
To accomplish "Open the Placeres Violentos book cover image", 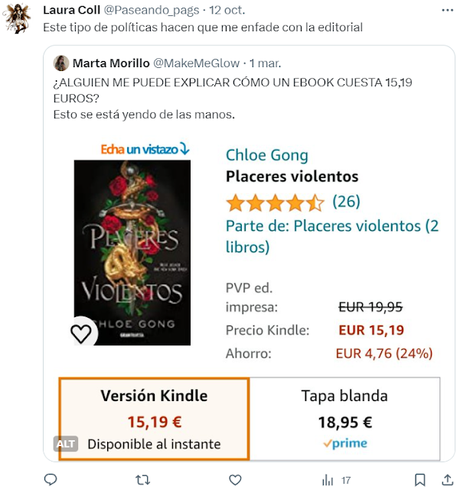I will tap(132, 253).
